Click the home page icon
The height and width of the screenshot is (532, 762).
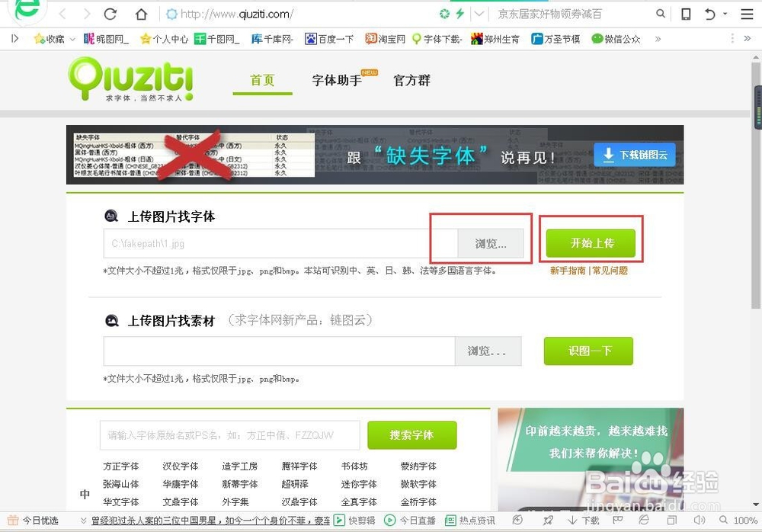pyautogui.click(x=140, y=13)
